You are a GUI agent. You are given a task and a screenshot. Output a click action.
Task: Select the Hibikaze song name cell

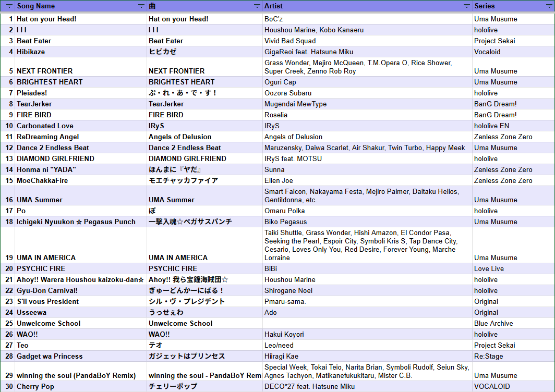coord(81,52)
